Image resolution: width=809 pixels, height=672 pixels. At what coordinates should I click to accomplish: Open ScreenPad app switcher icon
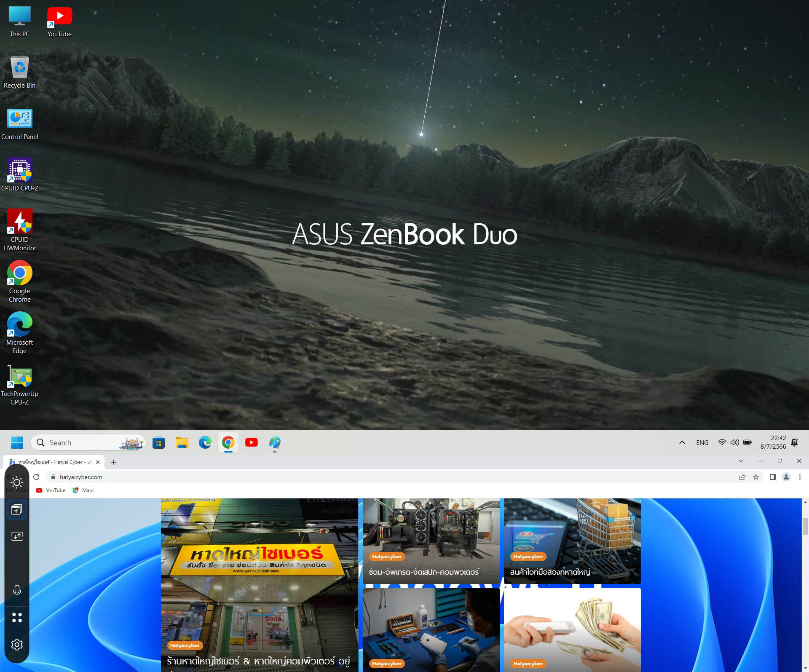coord(17,509)
